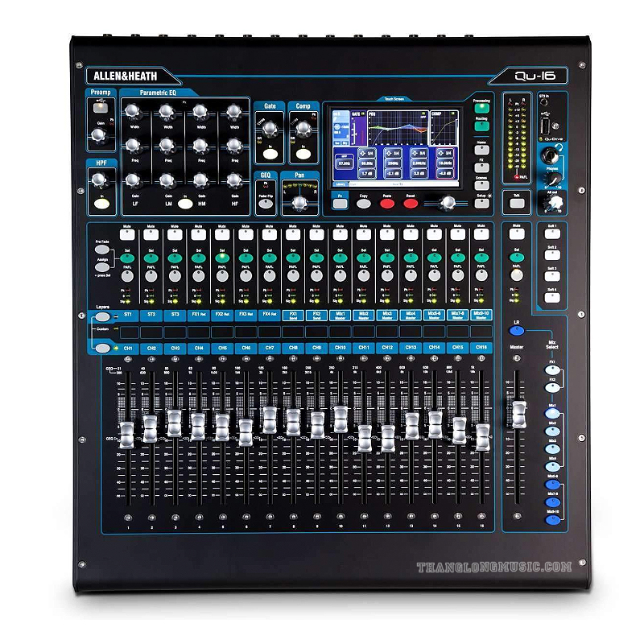Hit the Processing key
This screenshot has height=644, width=644.
[481, 109]
